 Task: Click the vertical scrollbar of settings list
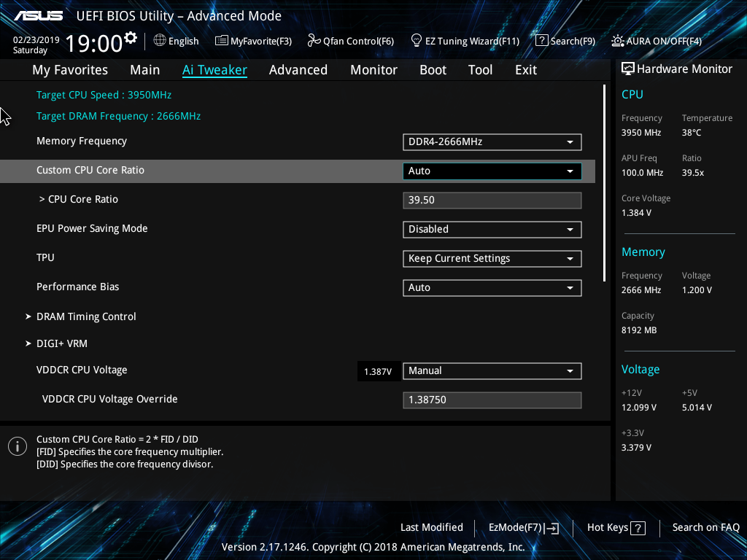click(x=604, y=183)
